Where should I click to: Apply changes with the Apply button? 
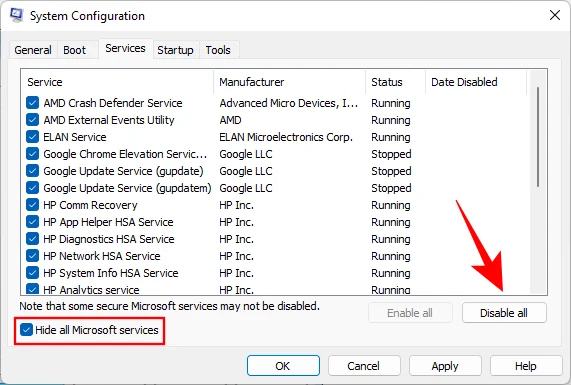445,366
